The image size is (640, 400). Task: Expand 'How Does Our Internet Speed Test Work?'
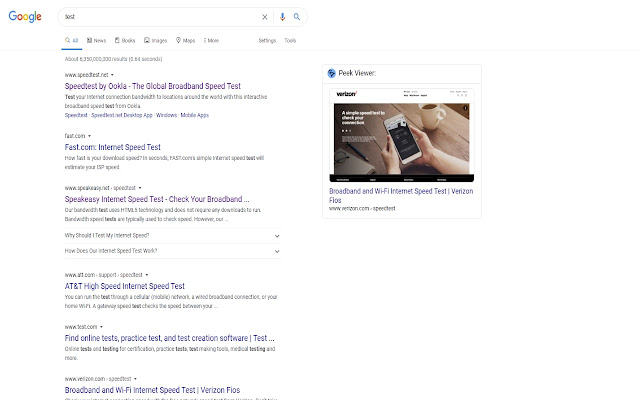pos(172,251)
